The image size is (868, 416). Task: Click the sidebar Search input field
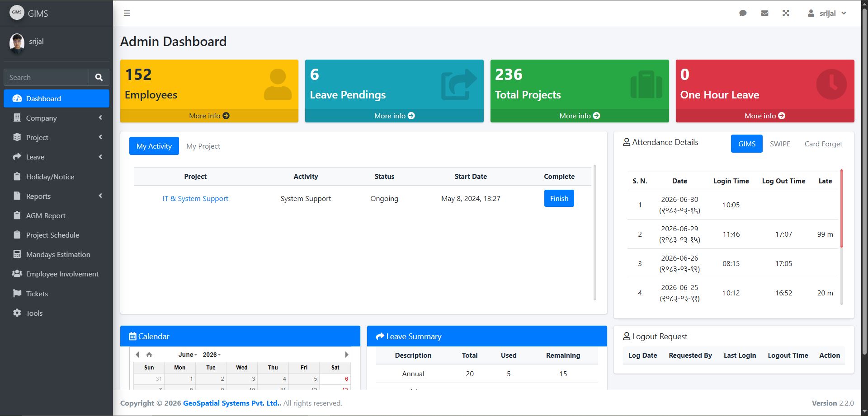(46, 77)
